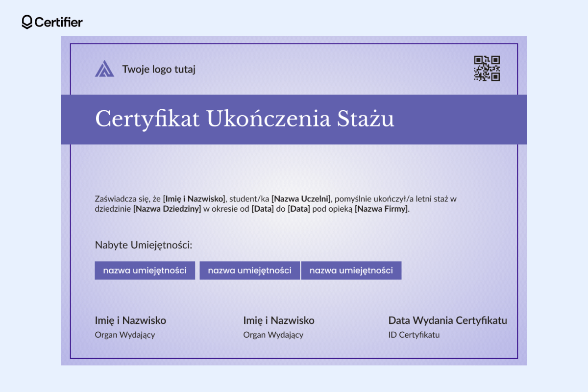Click the leftmost 'Organ Wydający' label
Image resolution: width=588 pixels, height=392 pixels.
coord(125,335)
